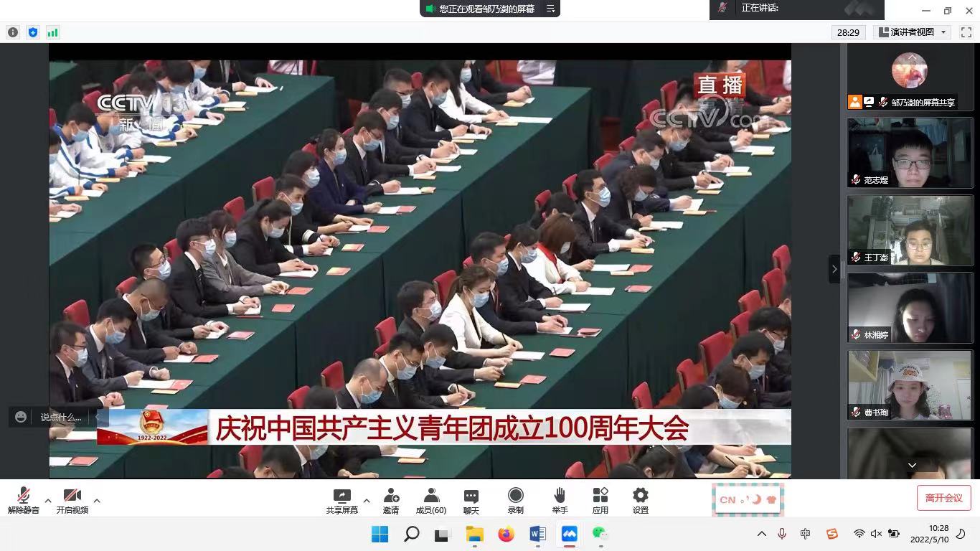Click the 离开会议 leave meeting button
Viewport: 980px width, 551px height.
[x=943, y=498]
